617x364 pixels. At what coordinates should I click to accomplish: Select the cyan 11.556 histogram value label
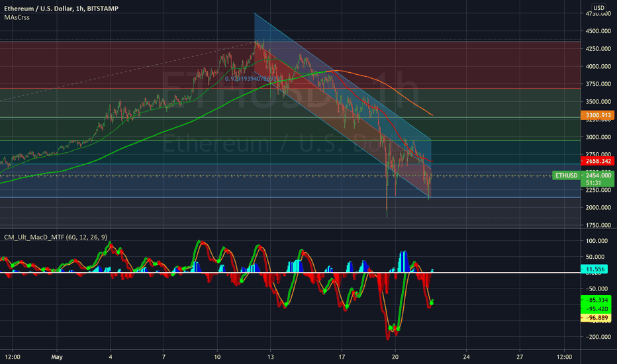click(x=594, y=269)
